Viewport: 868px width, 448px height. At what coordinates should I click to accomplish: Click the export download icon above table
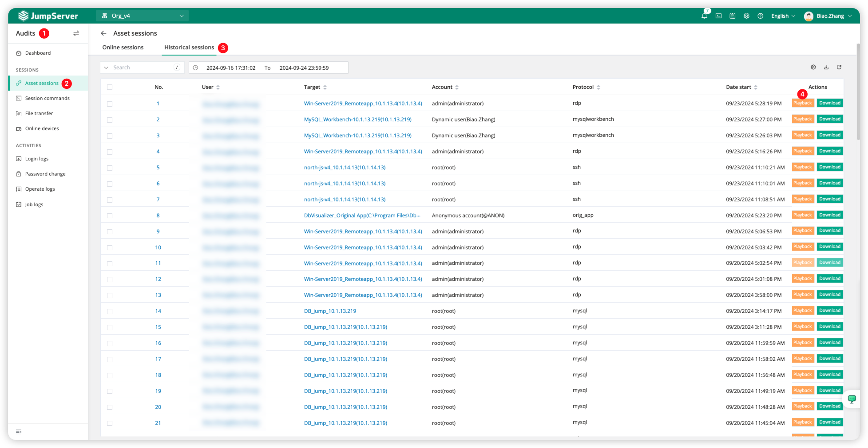[x=826, y=67]
